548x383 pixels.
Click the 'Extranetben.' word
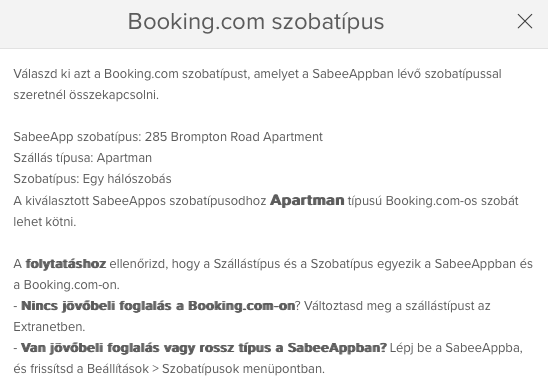tap(49, 327)
